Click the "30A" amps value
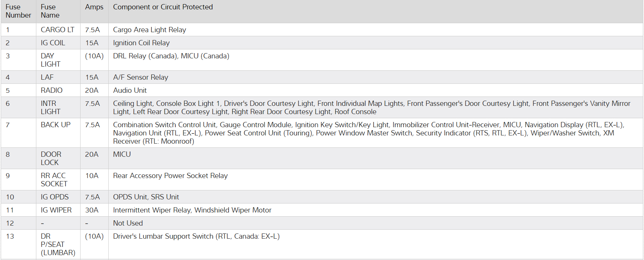 pos(91,210)
